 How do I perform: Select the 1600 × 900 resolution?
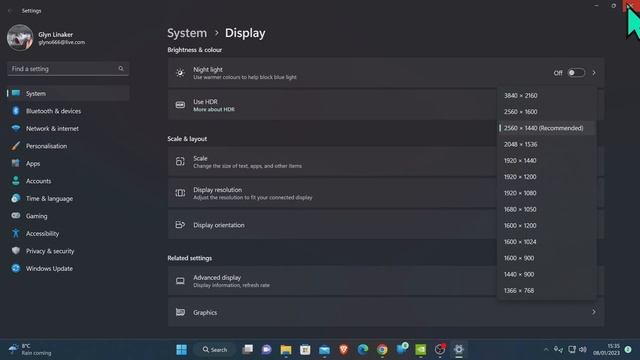click(x=546, y=258)
